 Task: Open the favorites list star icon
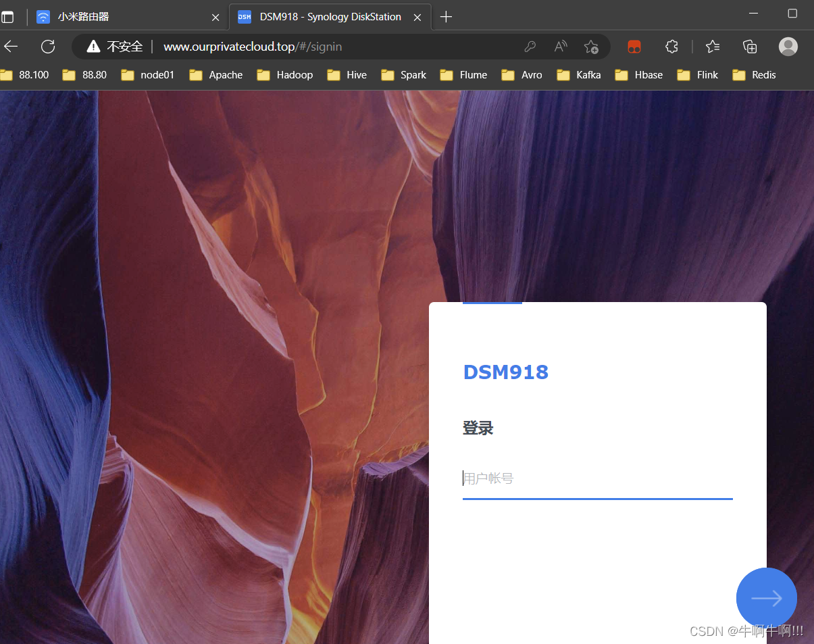pos(713,47)
